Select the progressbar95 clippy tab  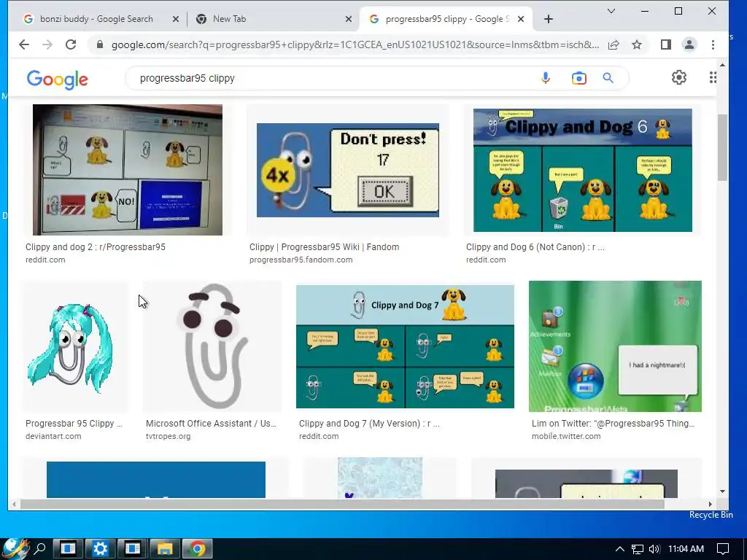point(446,19)
